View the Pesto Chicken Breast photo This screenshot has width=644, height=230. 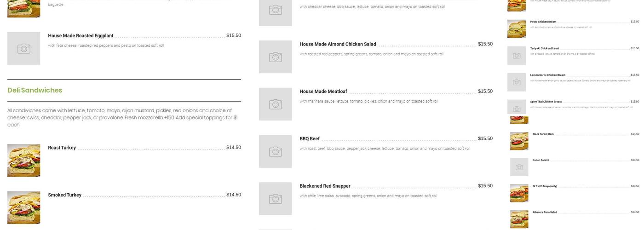(x=517, y=29)
